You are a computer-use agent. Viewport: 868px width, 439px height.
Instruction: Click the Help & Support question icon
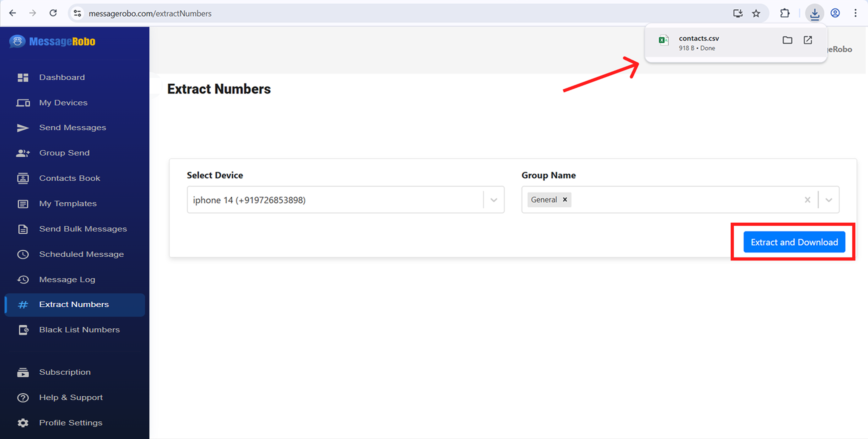[x=23, y=398]
